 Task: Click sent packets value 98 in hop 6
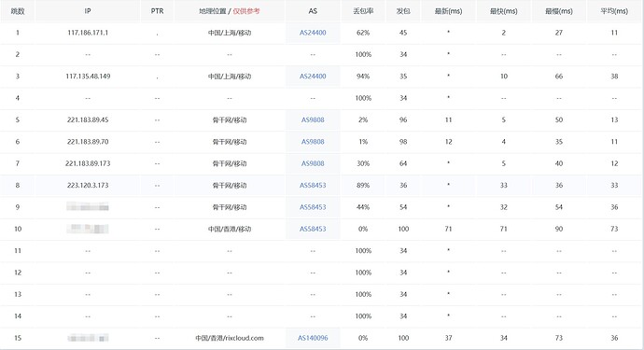pyautogui.click(x=403, y=142)
